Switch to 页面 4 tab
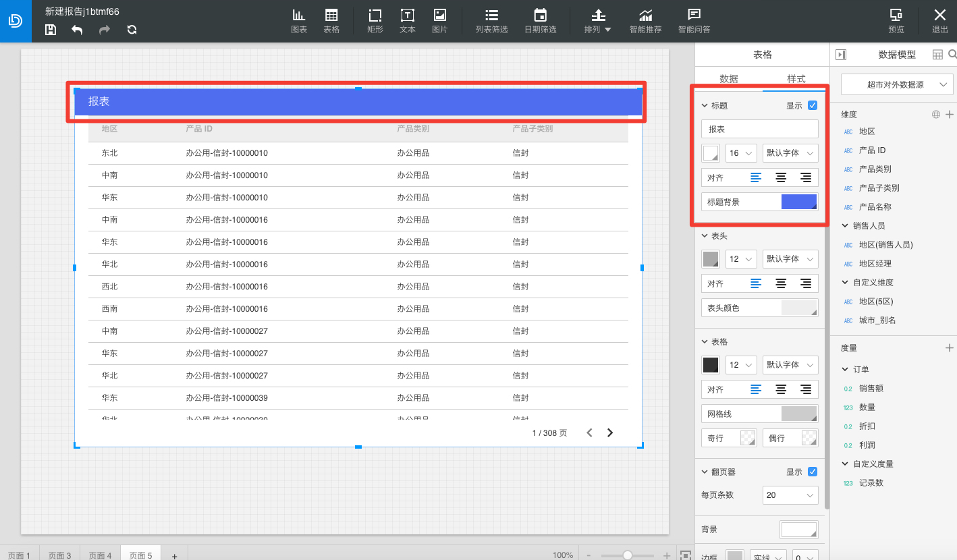 pos(100,555)
